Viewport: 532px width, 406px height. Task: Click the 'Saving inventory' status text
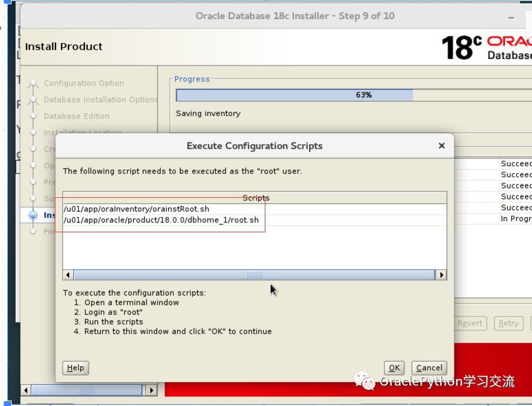(208, 113)
